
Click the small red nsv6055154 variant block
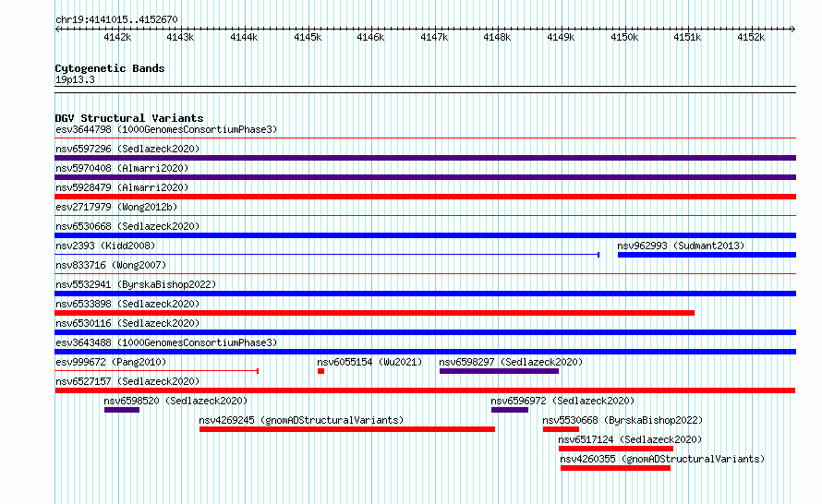(320, 371)
